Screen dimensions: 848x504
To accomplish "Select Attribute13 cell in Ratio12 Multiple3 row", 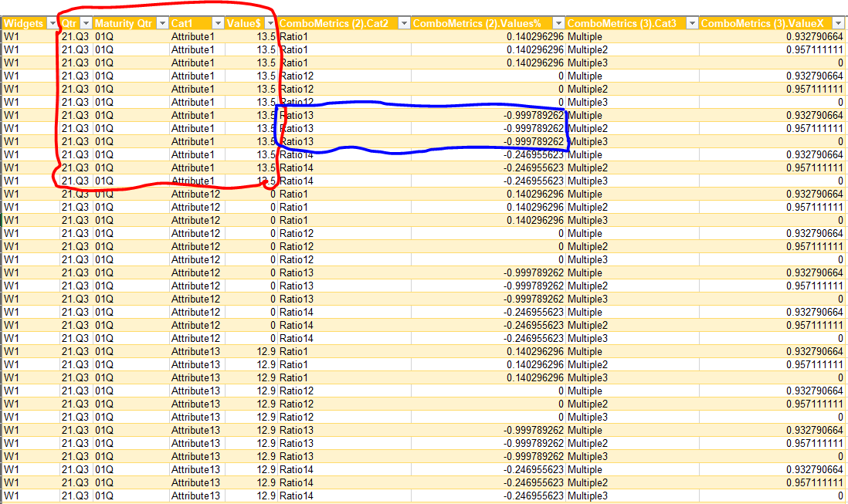I will 197,417.
